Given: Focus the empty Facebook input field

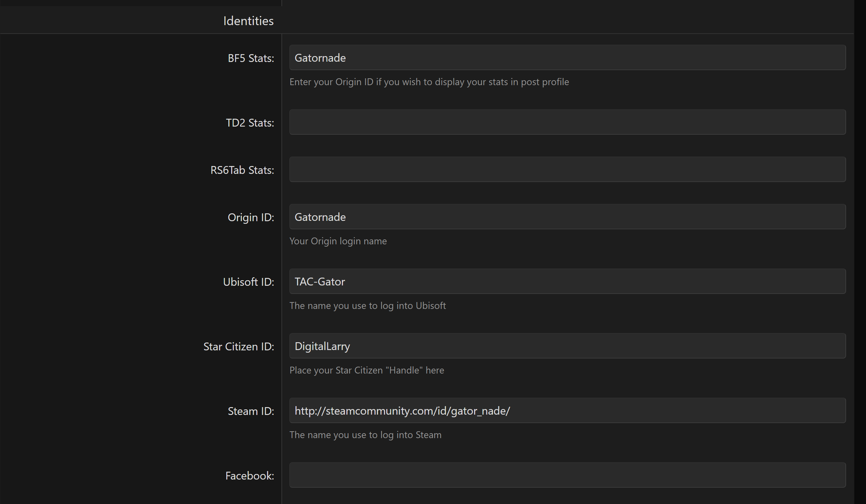Looking at the screenshot, I should (x=567, y=475).
